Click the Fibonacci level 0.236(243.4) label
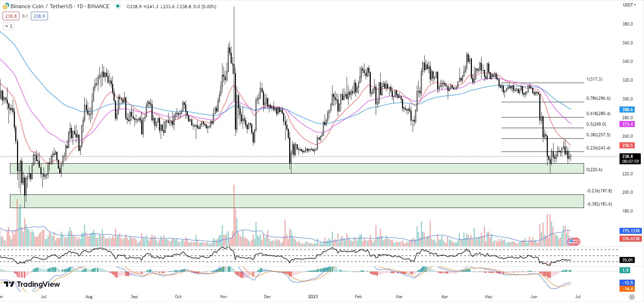This screenshot has width=644, height=302. click(x=598, y=148)
